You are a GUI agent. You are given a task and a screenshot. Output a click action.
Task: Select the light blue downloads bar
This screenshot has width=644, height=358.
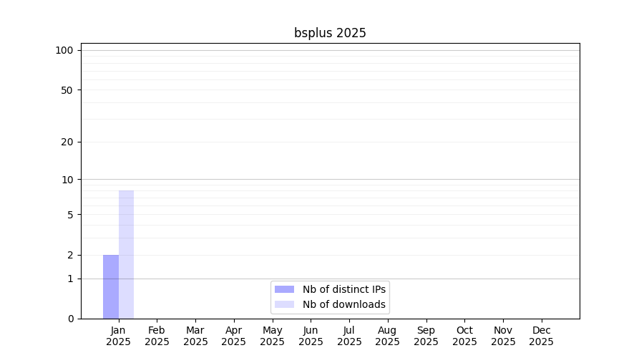click(126, 254)
